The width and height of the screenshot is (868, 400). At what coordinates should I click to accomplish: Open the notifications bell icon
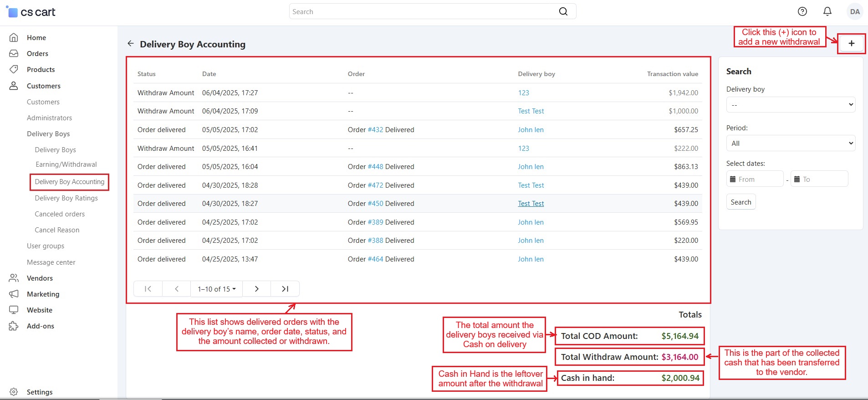(x=827, y=12)
